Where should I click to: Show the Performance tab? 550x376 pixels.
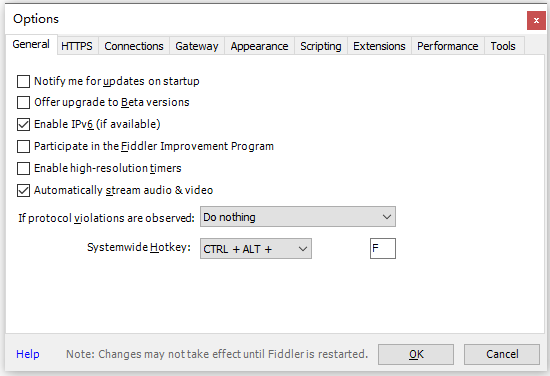click(448, 46)
